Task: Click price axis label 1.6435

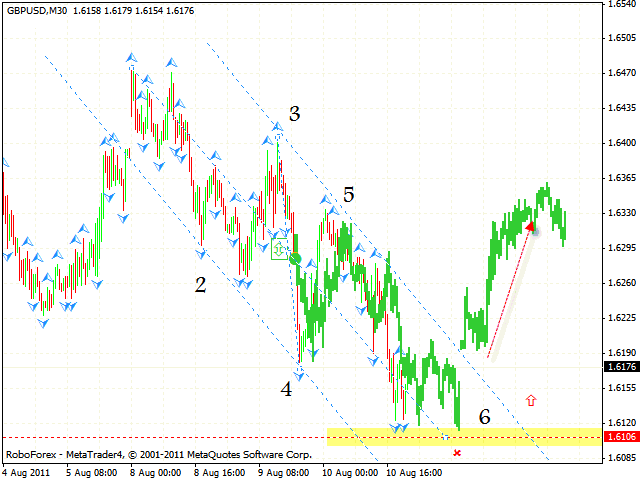Action: click(x=622, y=108)
